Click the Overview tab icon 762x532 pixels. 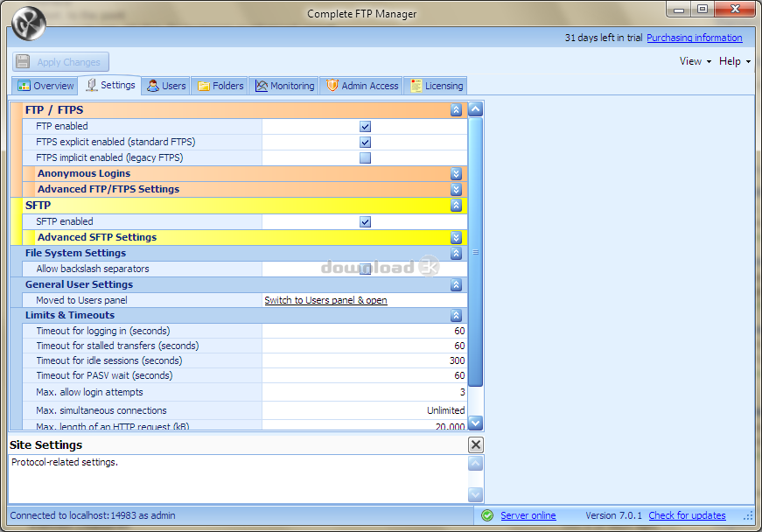24,86
